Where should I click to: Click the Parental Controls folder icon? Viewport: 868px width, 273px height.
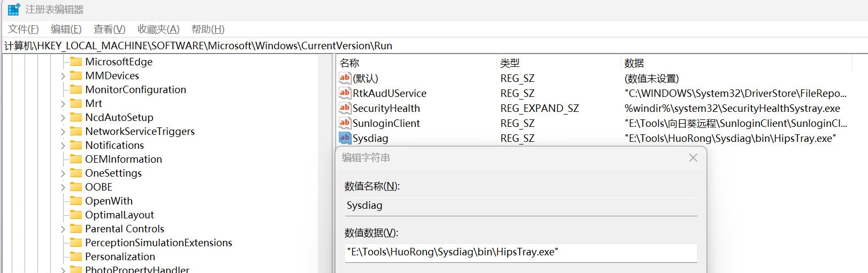(76, 229)
